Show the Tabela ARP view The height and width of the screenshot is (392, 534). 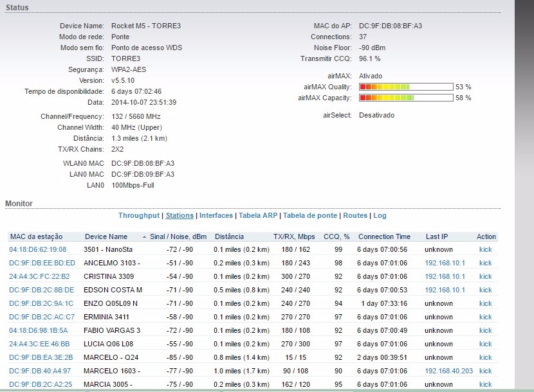pos(257,216)
